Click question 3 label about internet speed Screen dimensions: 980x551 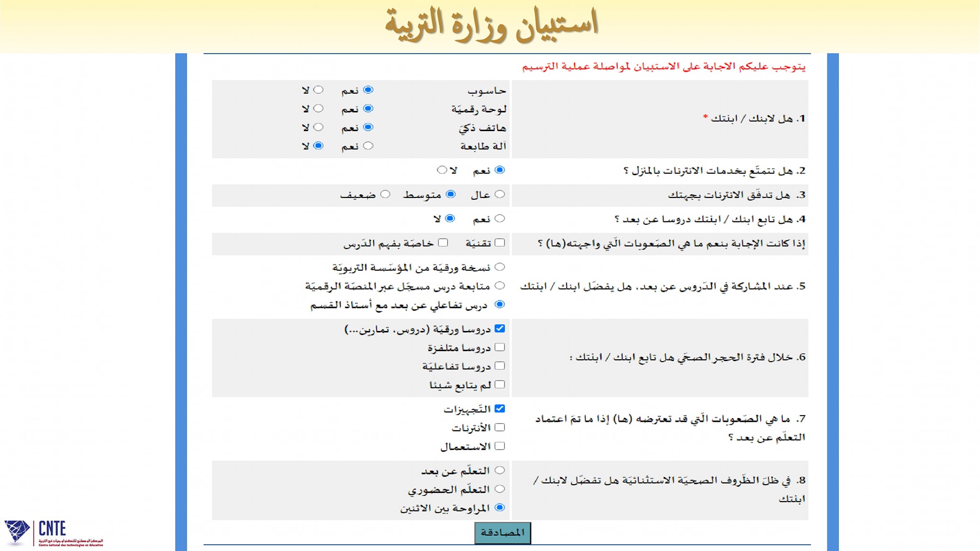tap(737, 195)
